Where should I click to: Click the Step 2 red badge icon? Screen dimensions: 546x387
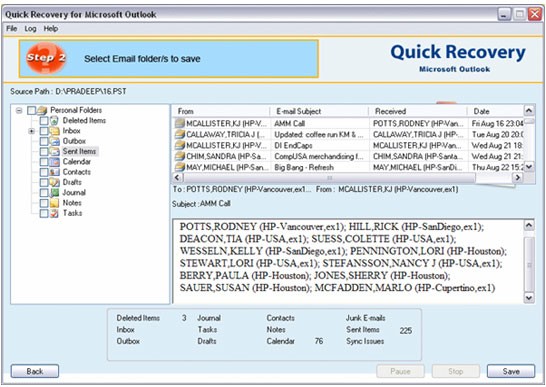click(x=46, y=58)
